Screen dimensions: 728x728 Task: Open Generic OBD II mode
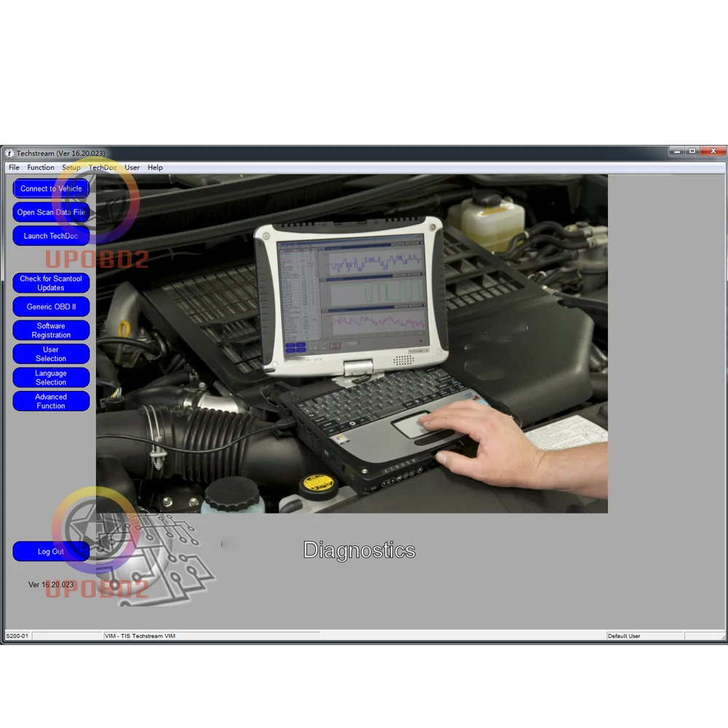tap(51, 306)
